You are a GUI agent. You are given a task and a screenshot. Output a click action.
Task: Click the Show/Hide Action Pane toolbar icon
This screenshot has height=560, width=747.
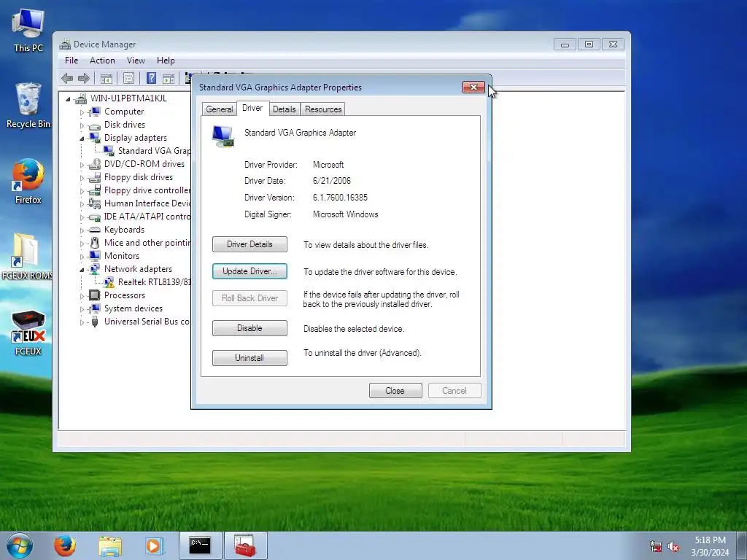coord(169,78)
